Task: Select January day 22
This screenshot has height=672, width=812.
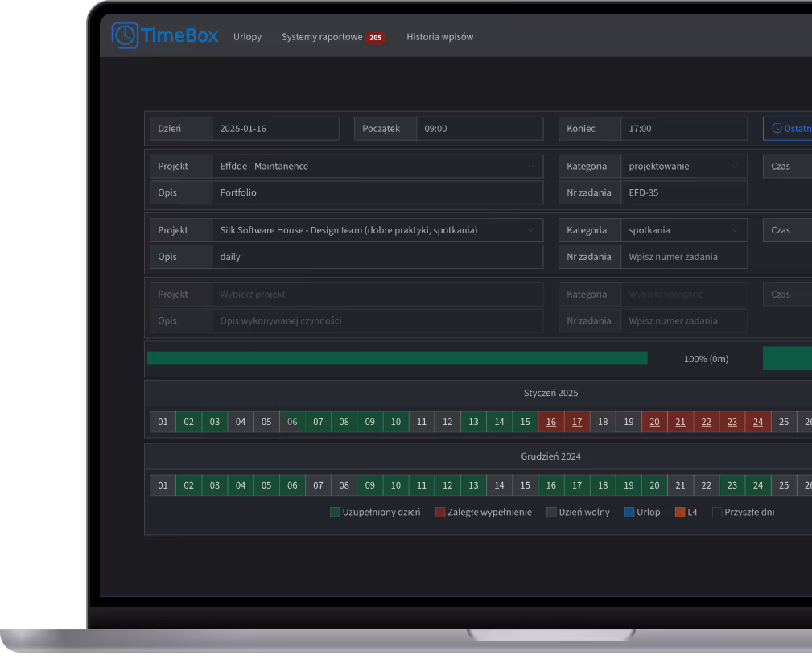Action: click(707, 422)
